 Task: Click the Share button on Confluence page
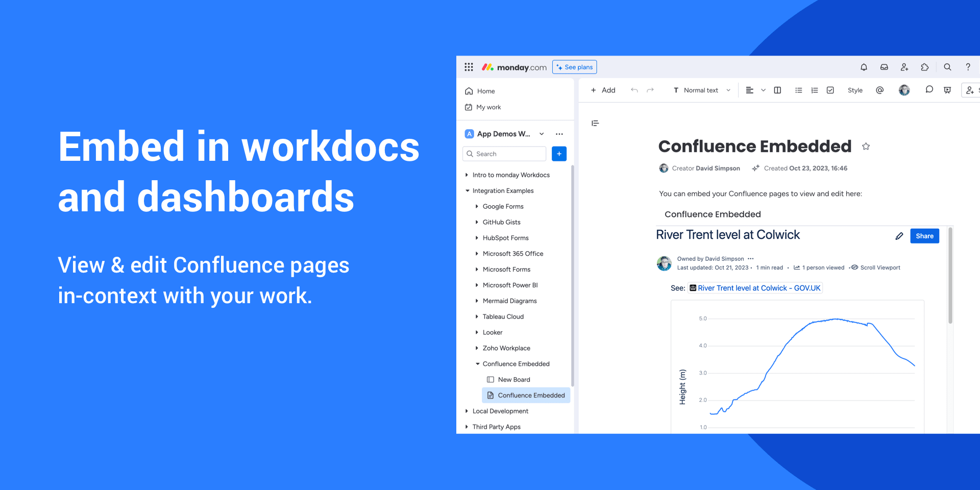click(924, 236)
